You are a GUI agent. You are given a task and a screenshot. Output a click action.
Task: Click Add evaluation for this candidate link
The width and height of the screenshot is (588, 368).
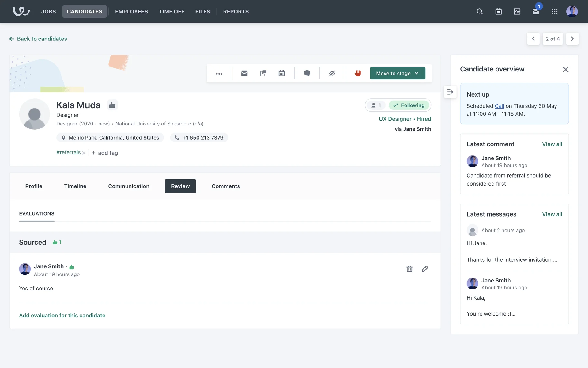tap(62, 316)
